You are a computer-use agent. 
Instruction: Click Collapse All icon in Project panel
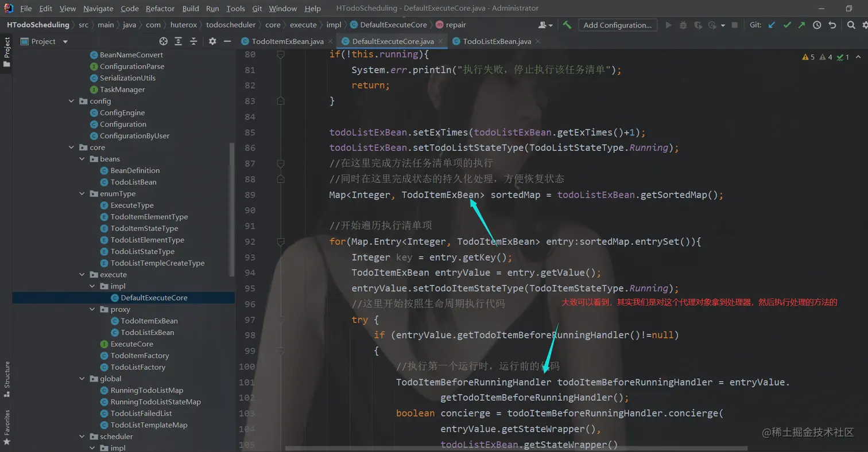(193, 41)
